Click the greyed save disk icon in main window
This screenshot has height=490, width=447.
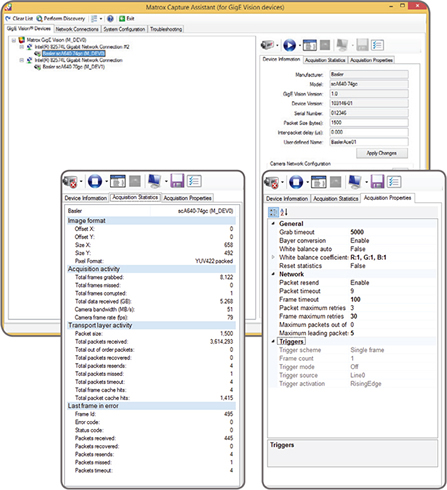pyautogui.click(x=362, y=45)
